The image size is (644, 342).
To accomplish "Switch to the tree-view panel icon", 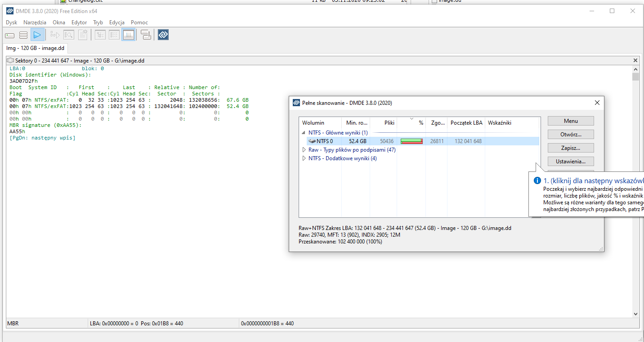I will (100, 35).
